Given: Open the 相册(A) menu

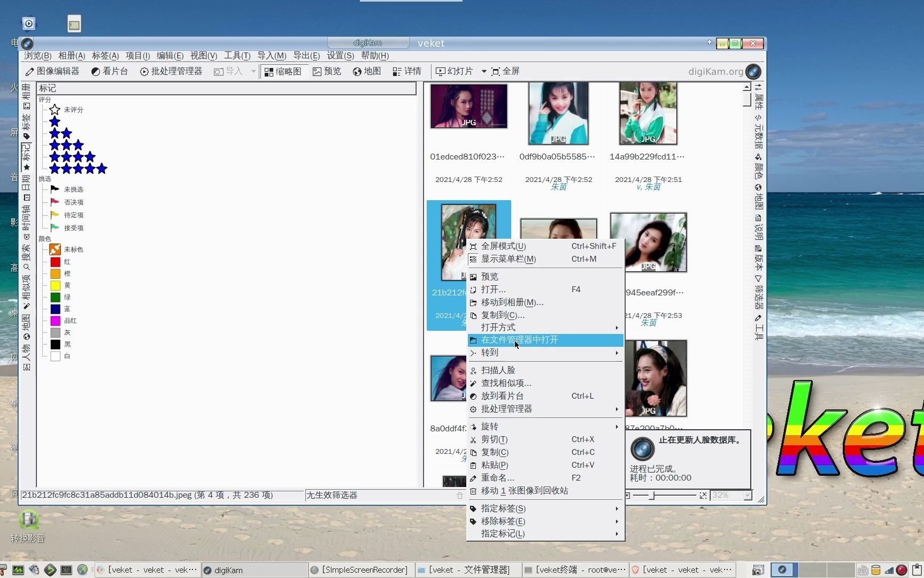Looking at the screenshot, I should point(72,56).
